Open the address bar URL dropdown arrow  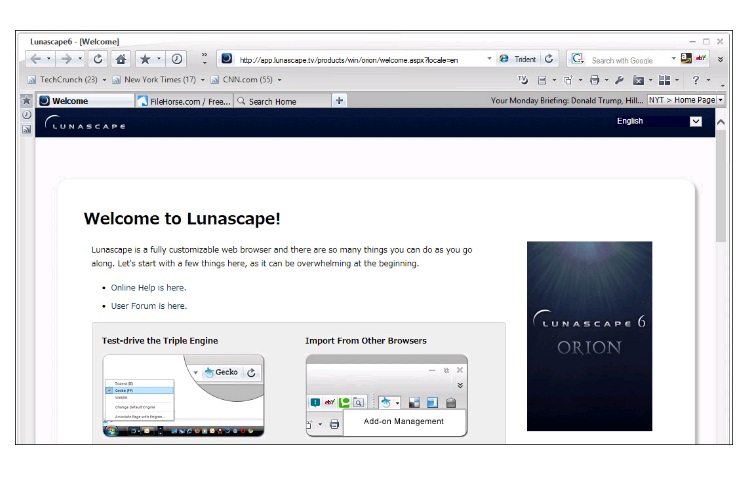point(489,58)
